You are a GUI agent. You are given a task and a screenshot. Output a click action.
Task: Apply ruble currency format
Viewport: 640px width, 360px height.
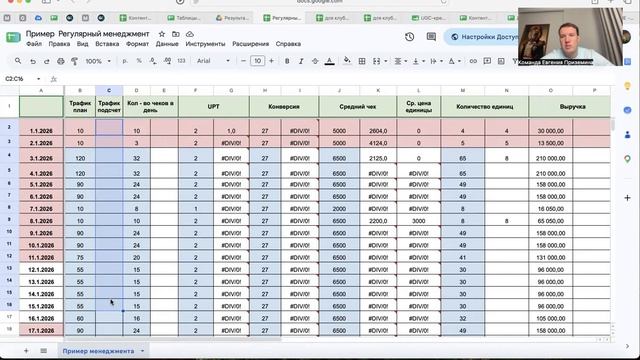click(125, 61)
